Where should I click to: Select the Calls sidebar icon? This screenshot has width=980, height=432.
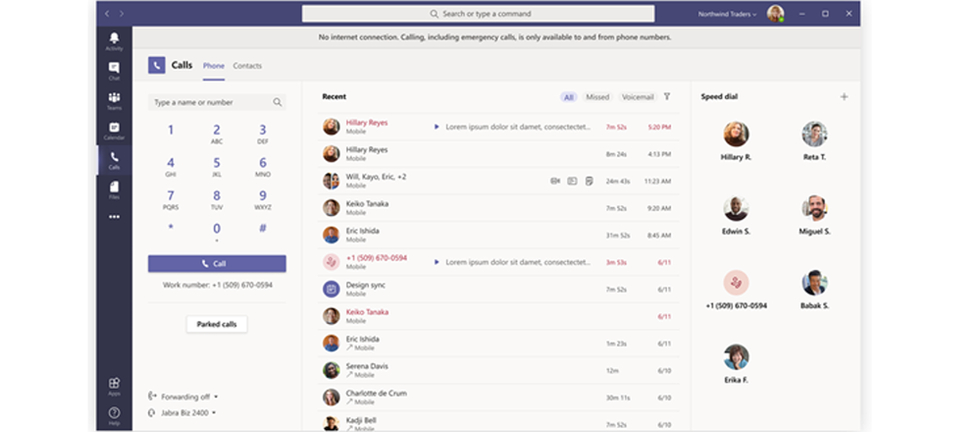(114, 160)
